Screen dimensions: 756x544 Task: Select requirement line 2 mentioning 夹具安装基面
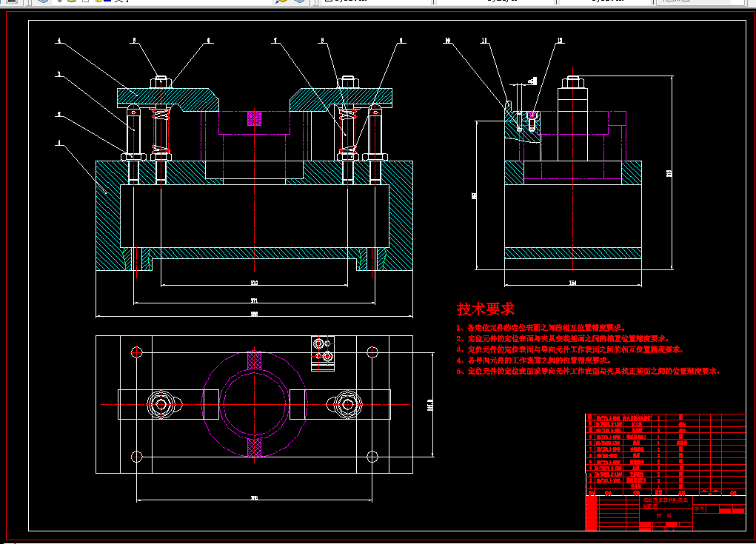(x=563, y=339)
